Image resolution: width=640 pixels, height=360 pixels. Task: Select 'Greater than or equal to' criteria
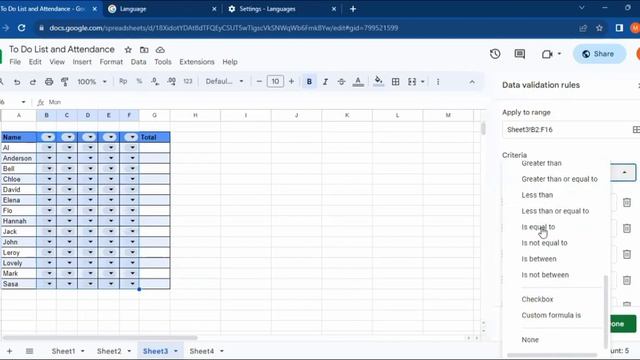coord(559,179)
